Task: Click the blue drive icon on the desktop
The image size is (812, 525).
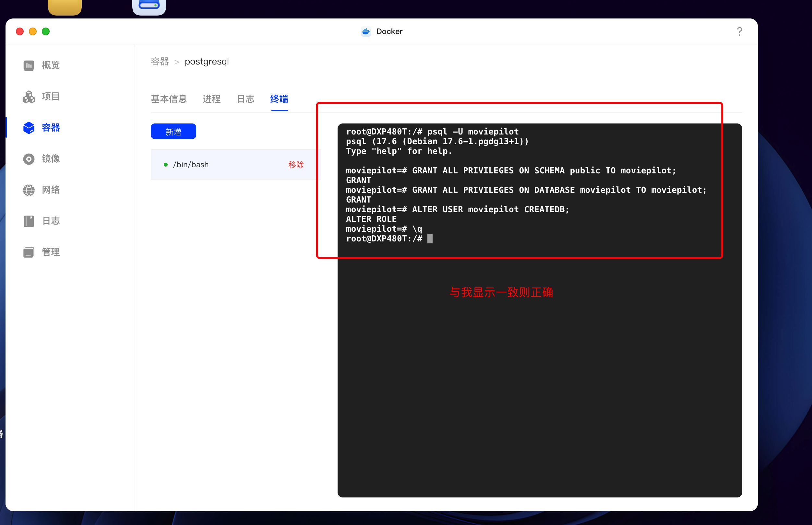Action: (x=149, y=7)
